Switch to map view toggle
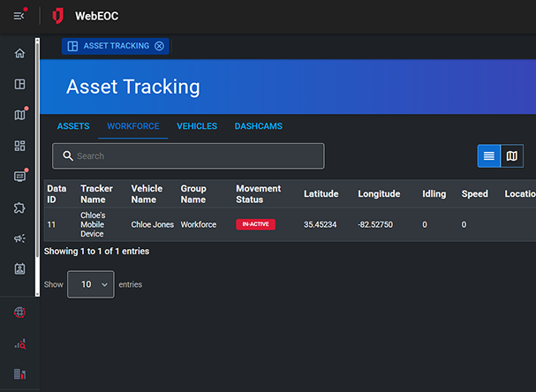Screen dimensions: 536x392 pos(512,156)
